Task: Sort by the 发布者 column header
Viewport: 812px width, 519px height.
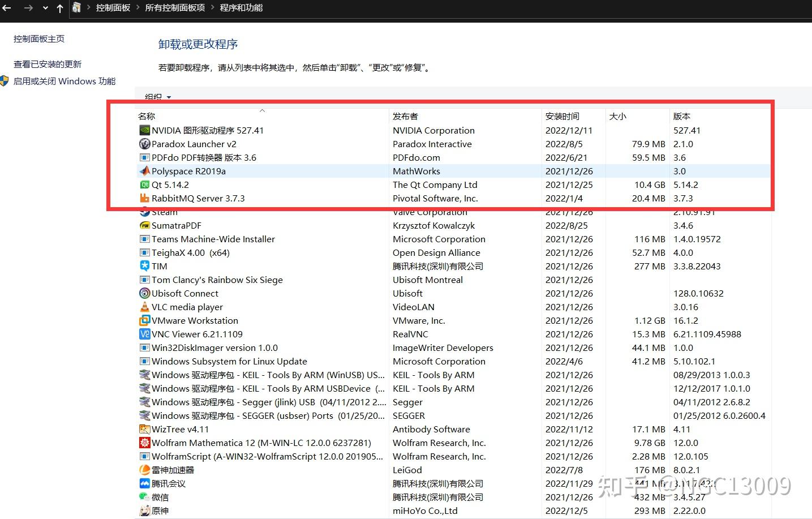Action: [466, 116]
